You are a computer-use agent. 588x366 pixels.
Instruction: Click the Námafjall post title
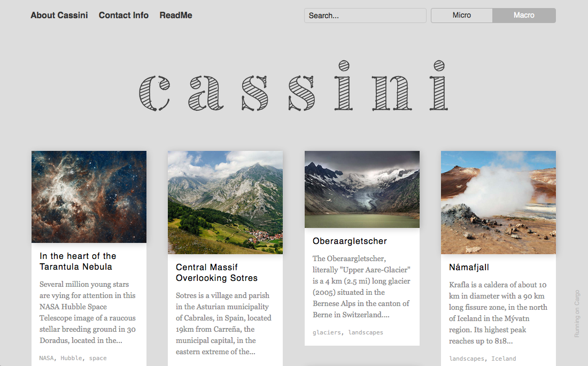coord(469,268)
